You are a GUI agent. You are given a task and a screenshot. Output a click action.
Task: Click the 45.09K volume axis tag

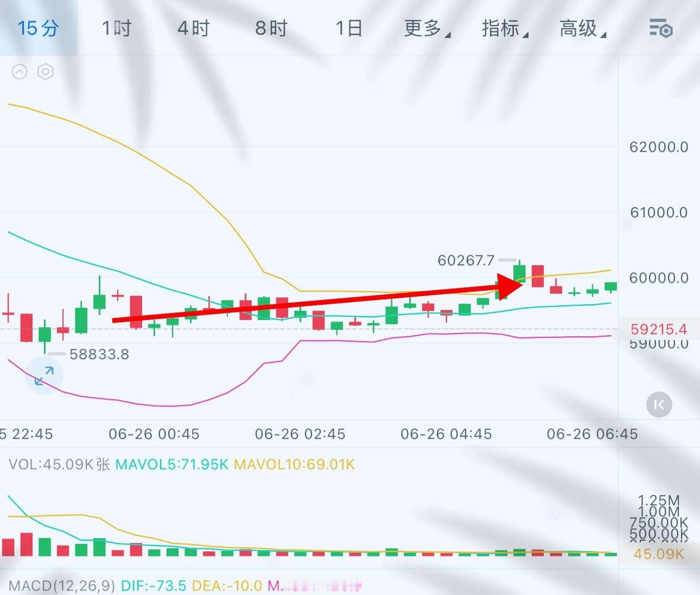pyautogui.click(x=659, y=554)
